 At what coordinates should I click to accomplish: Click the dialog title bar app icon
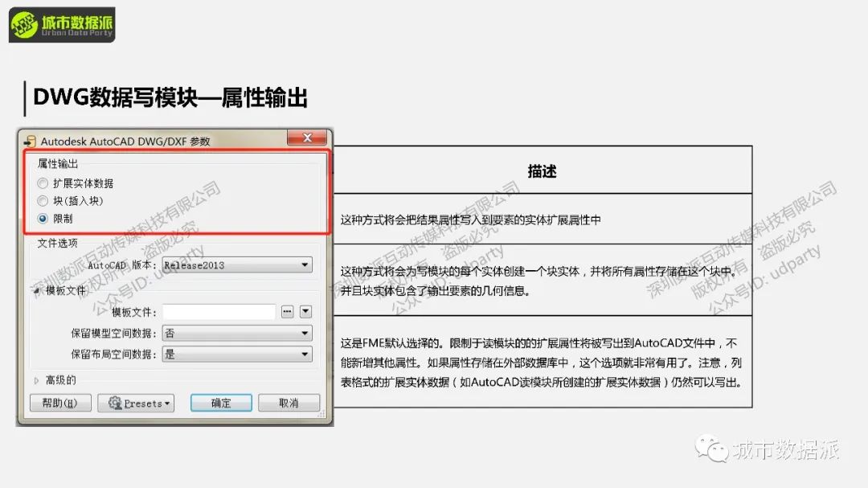pyautogui.click(x=30, y=141)
